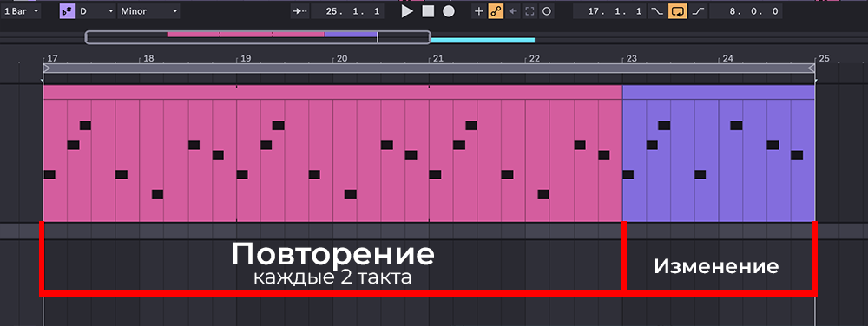Click the Capture MIDI bracket icon
Image resolution: width=868 pixels, height=326 pixels.
529,11
